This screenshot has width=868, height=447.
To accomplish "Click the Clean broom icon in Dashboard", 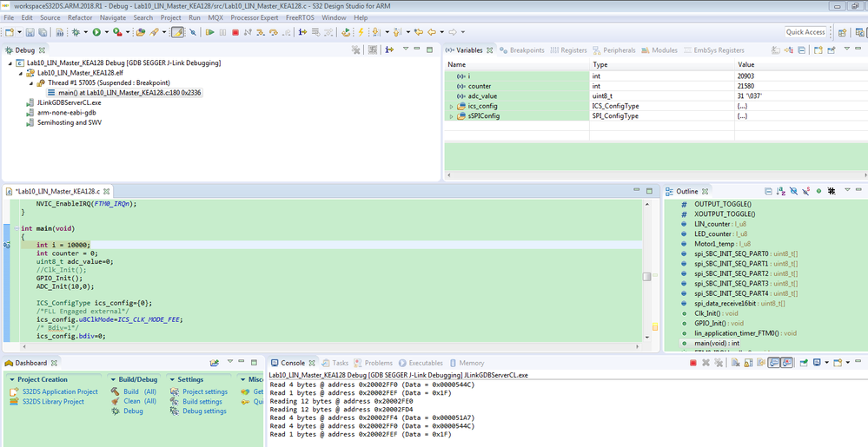I will pyautogui.click(x=115, y=401).
